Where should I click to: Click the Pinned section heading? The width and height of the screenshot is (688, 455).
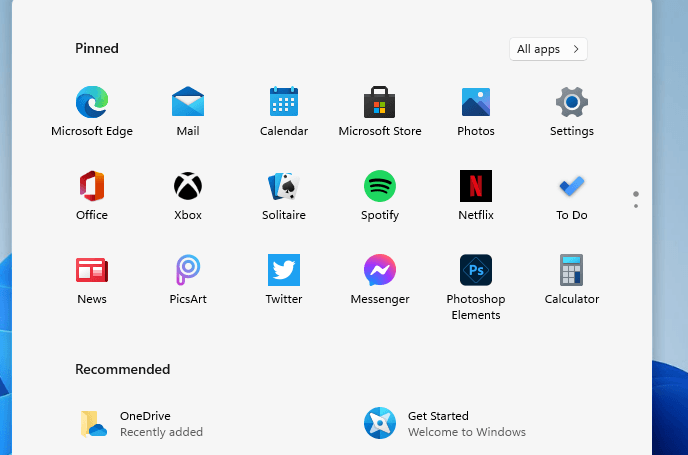97,48
